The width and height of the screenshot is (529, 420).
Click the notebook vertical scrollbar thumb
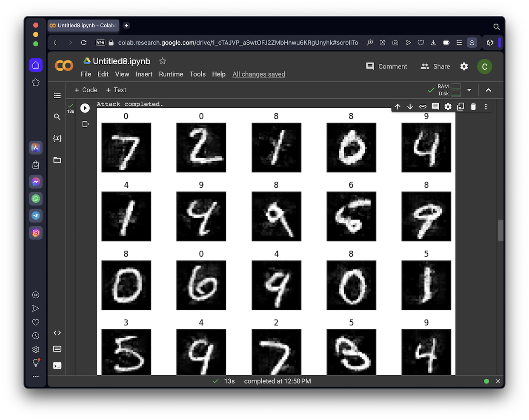(500, 230)
